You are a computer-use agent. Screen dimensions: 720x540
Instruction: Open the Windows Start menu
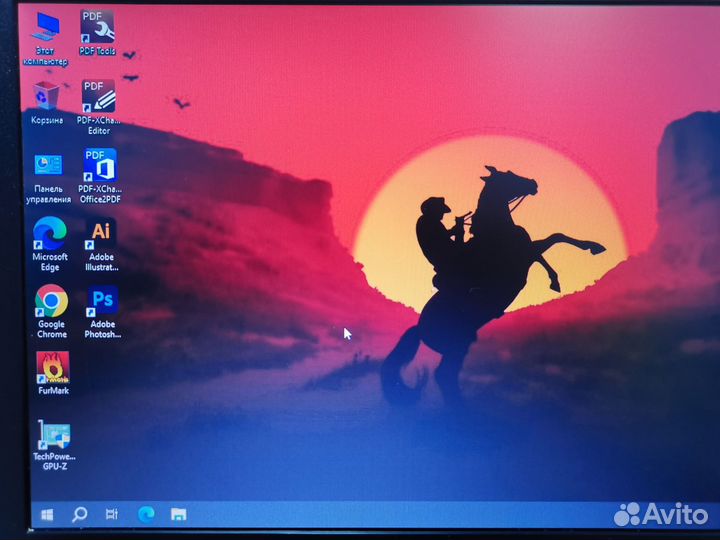(46, 514)
